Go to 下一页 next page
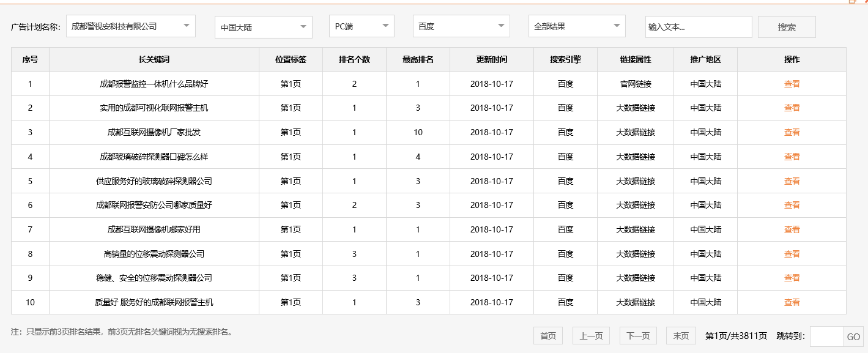868x353 pixels. (x=637, y=335)
